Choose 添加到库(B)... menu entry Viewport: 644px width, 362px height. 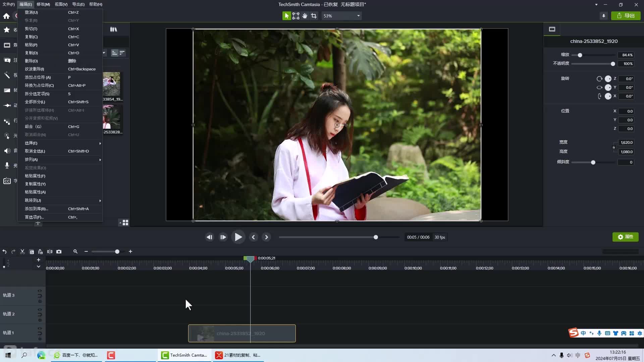pyautogui.click(x=60, y=209)
